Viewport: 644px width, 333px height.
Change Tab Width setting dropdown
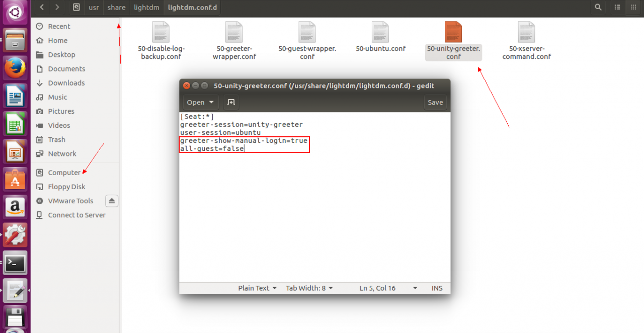309,288
